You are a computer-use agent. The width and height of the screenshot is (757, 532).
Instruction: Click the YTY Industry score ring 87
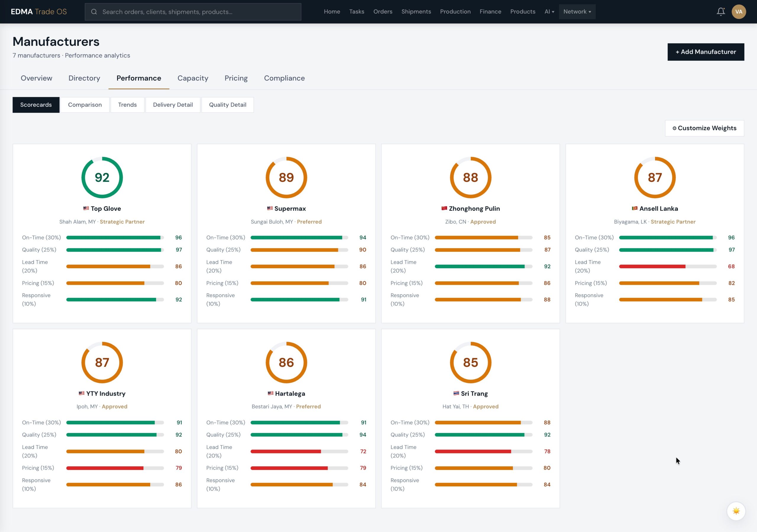pos(102,363)
